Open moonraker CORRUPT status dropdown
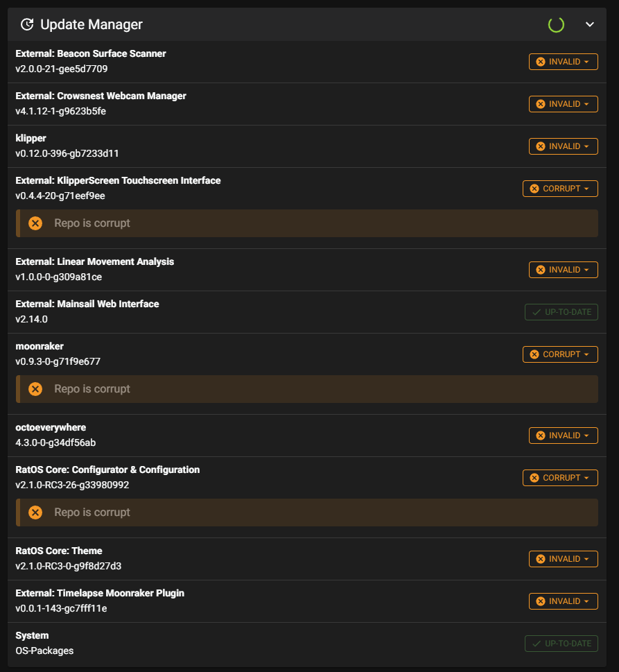 point(560,354)
